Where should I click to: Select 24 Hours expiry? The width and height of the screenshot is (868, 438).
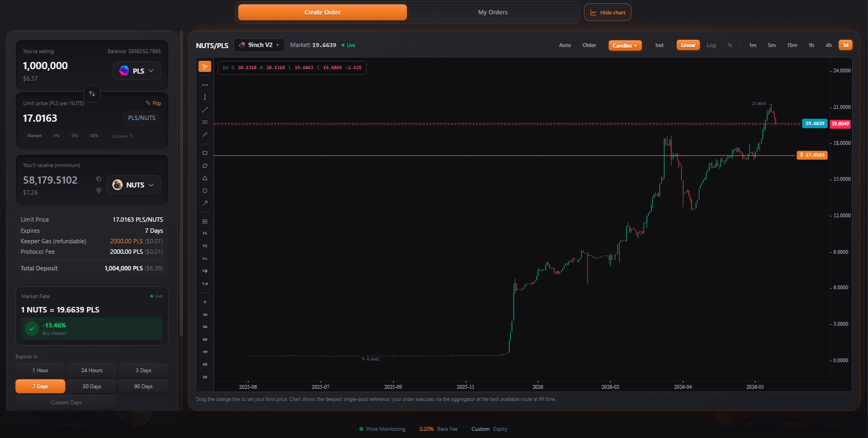92,371
